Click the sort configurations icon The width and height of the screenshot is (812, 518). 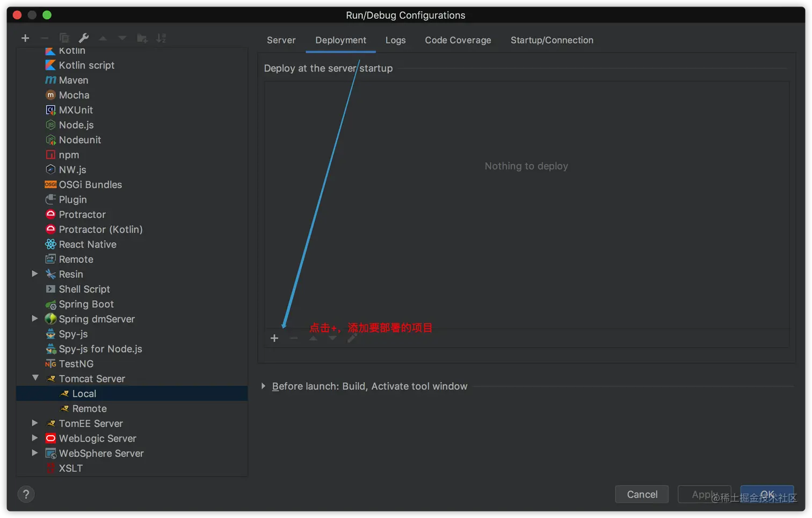(161, 38)
